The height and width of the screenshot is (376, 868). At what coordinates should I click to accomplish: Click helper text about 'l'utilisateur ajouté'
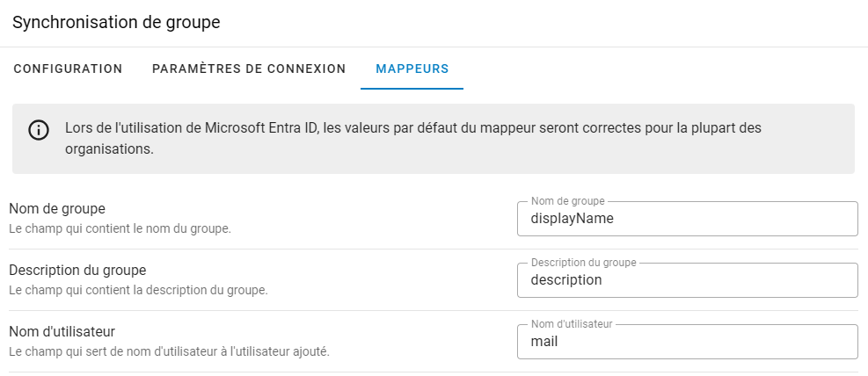168,351
